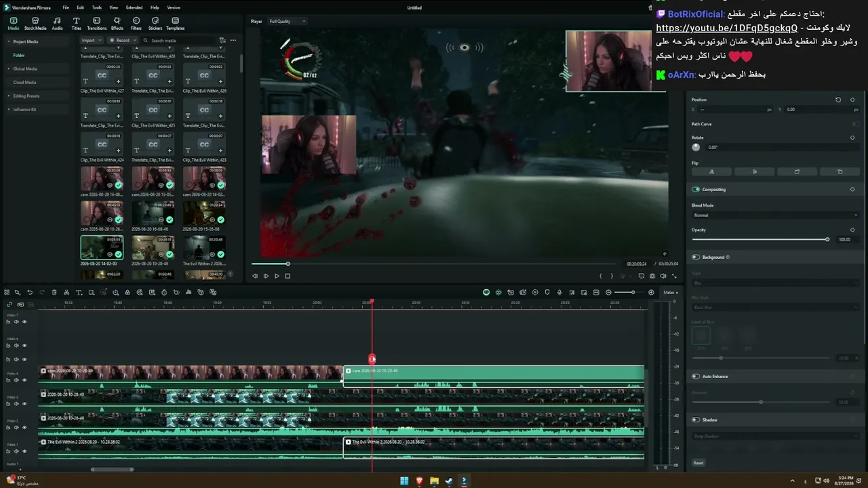
Task: Click the Search media field
Action: (x=178, y=41)
